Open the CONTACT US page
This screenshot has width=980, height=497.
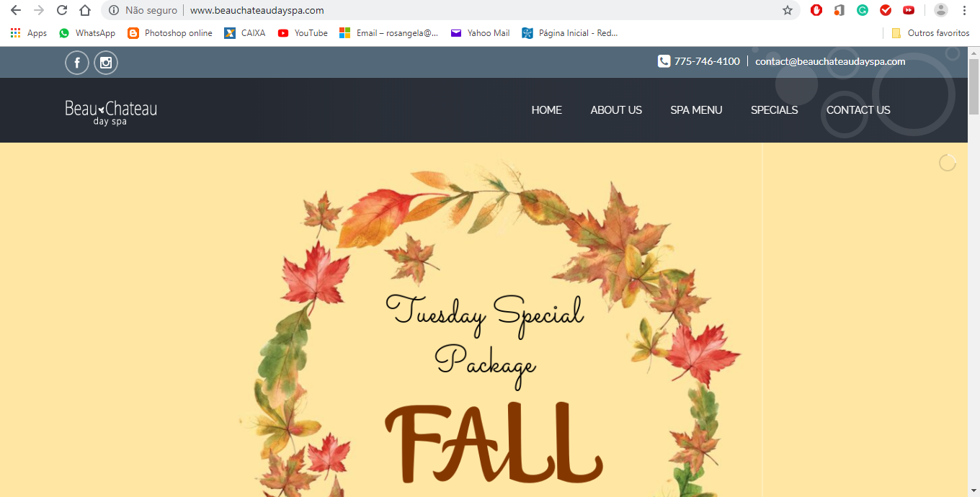point(858,110)
